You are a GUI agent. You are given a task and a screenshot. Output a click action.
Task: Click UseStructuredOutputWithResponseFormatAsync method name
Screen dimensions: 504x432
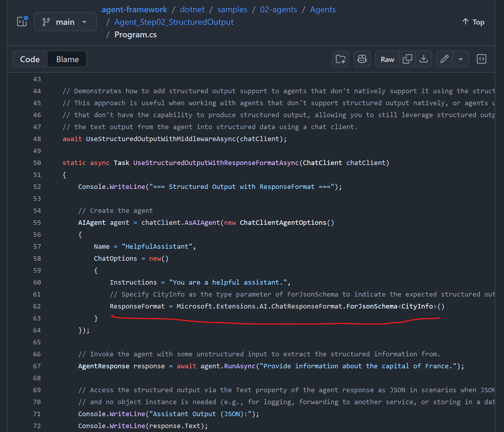[216, 163]
